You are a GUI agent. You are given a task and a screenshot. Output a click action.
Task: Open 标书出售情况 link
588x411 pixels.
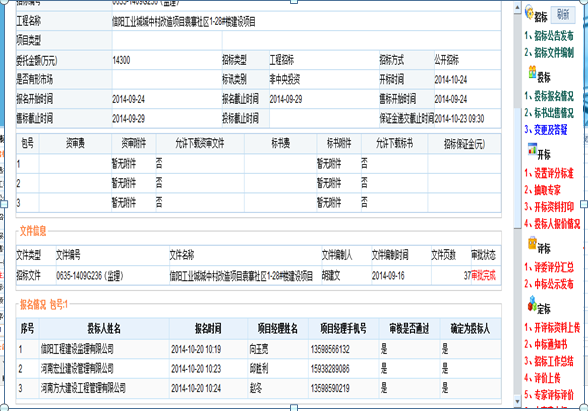pyautogui.click(x=549, y=113)
